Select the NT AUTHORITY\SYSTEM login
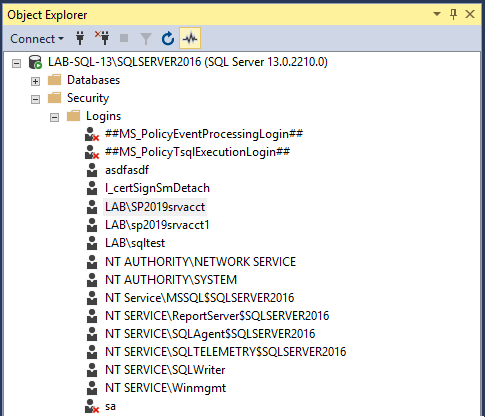Screen dimensions: 485x417 click(171, 280)
